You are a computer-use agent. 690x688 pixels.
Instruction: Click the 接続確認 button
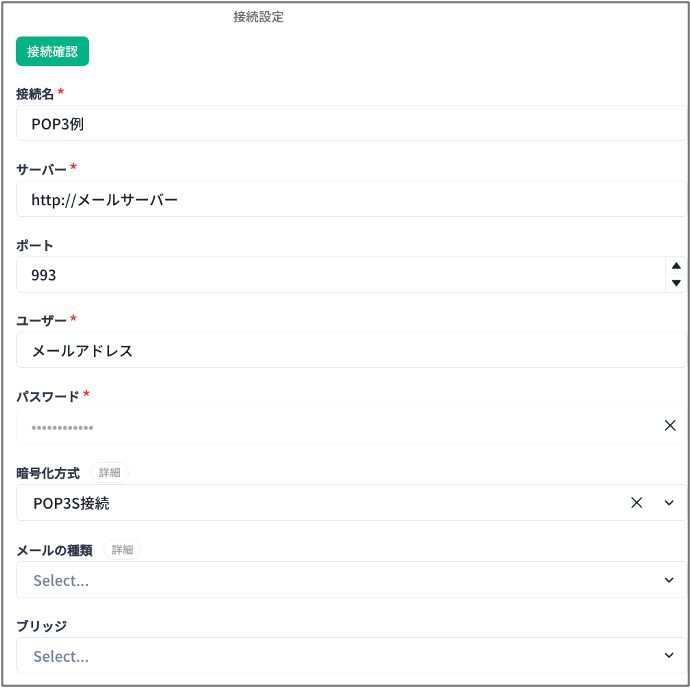(52, 51)
